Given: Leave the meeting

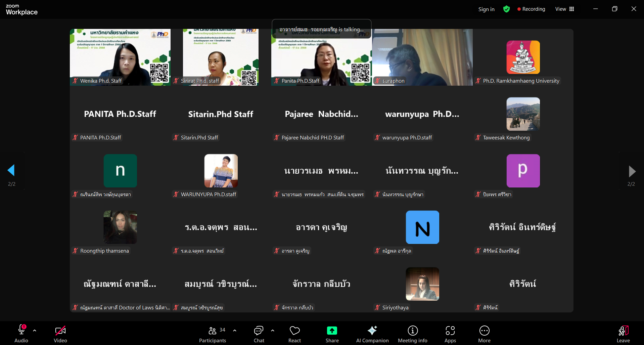Looking at the screenshot, I should click(623, 333).
